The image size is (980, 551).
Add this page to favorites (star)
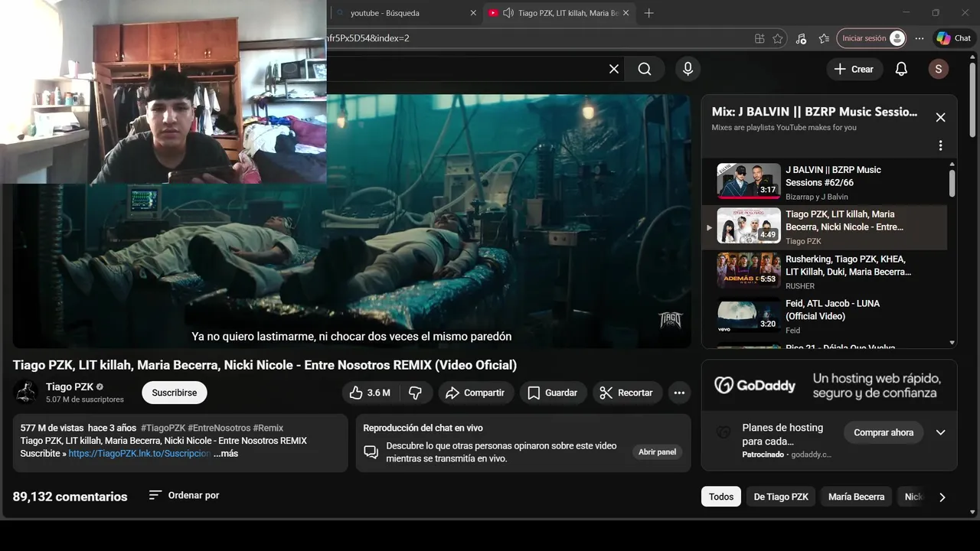point(778,38)
